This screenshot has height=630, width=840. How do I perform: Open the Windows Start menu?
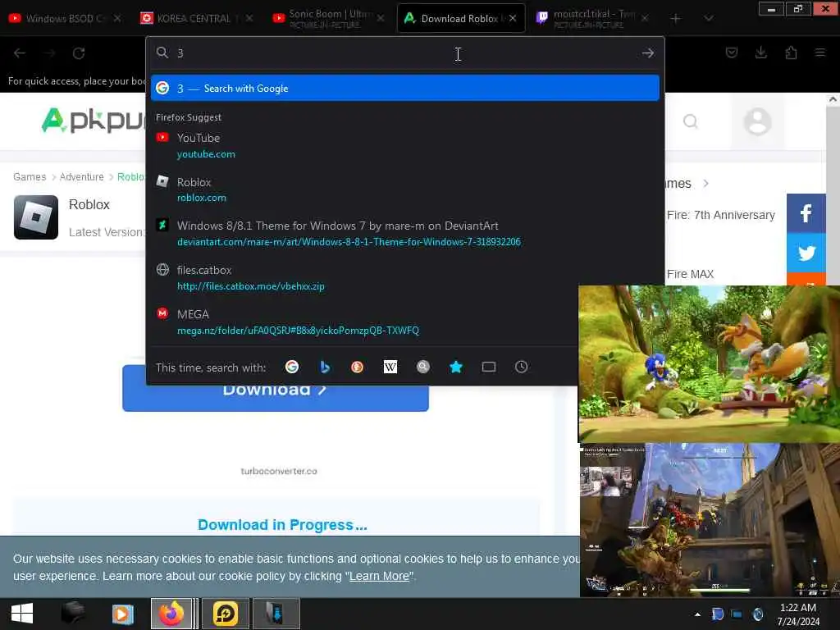click(22, 614)
